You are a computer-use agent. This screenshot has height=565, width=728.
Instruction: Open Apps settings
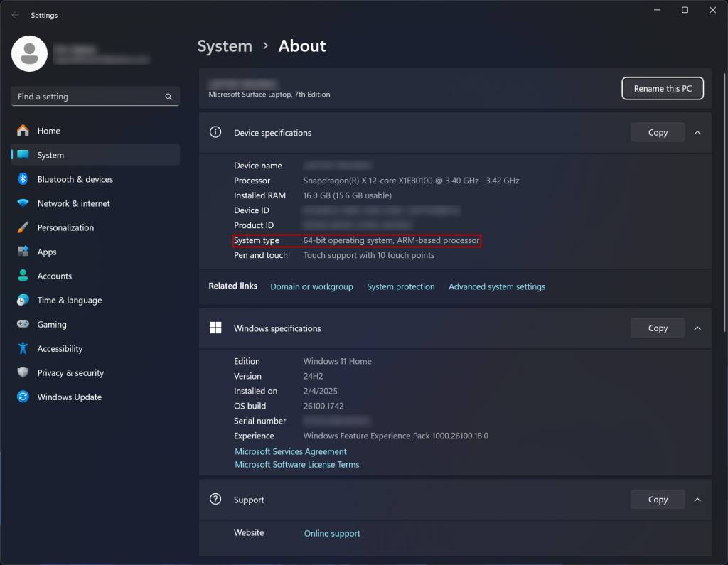pyautogui.click(x=47, y=252)
